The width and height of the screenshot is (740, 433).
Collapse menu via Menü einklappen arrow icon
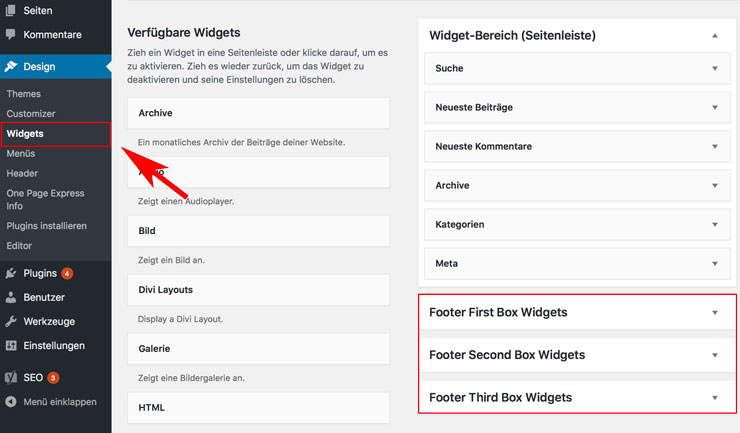pyautogui.click(x=10, y=401)
